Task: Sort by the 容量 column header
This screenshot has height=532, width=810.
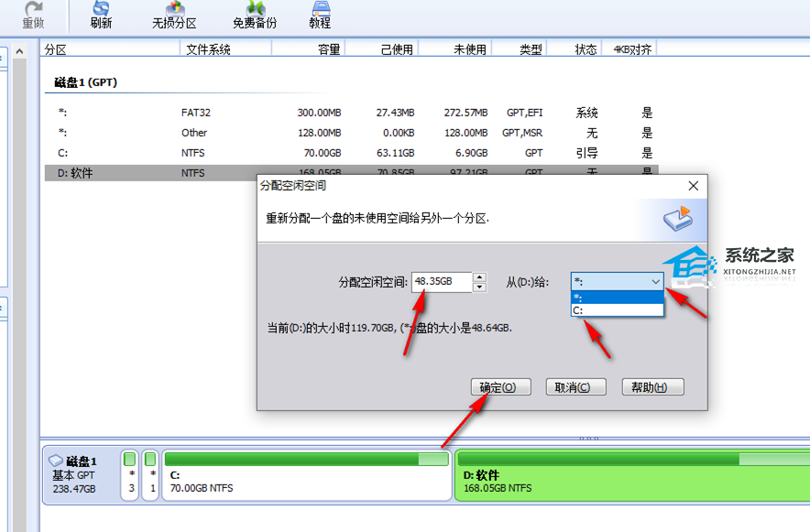Action: click(308, 49)
